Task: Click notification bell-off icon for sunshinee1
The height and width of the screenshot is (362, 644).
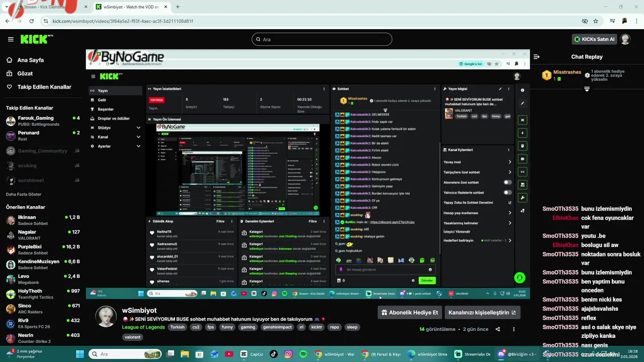Action: (77, 180)
